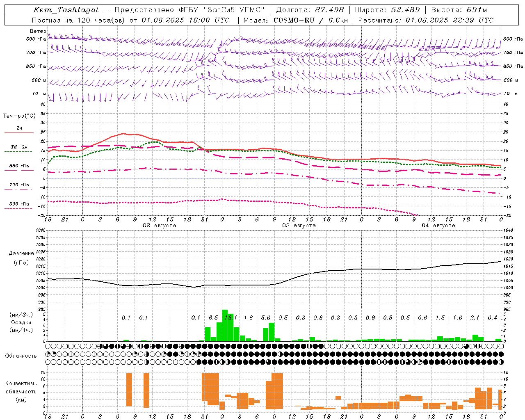Viewport: 525px width, 420px height.
Task: Click the red 2м legend line sample
Action: 19,133
